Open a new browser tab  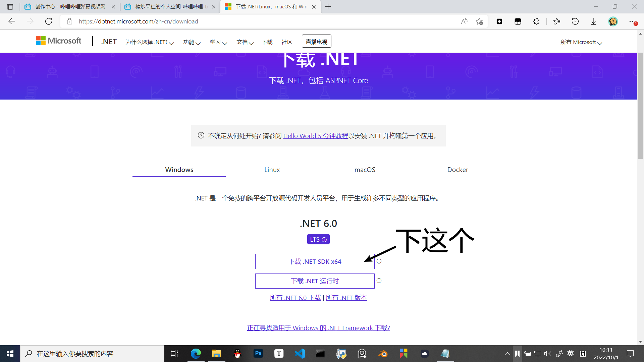(x=328, y=7)
